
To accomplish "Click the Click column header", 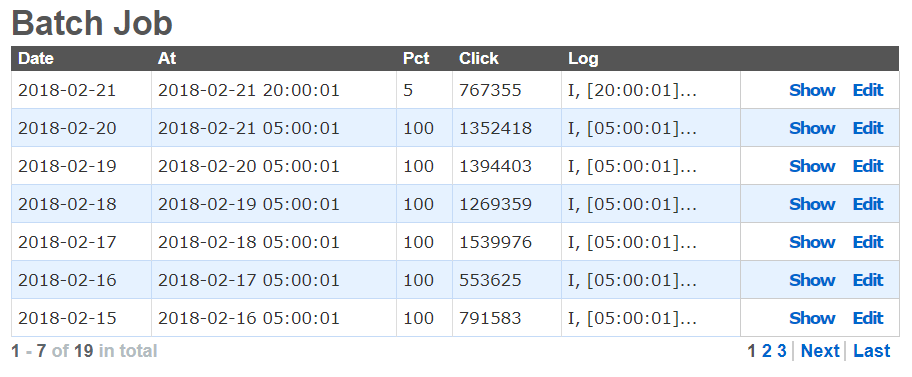I will (x=479, y=59).
